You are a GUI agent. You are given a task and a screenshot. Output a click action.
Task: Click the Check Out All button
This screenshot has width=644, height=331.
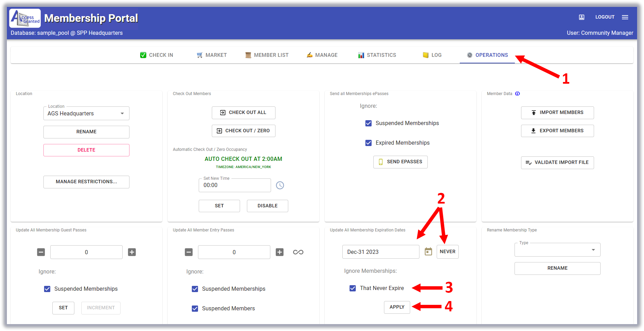(x=243, y=113)
